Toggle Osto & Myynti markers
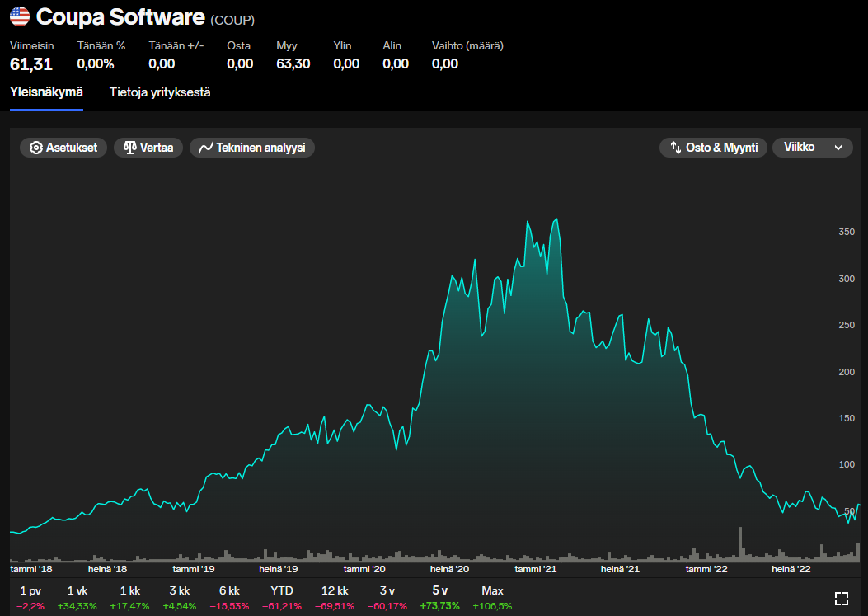This screenshot has height=616, width=868. (713, 148)
